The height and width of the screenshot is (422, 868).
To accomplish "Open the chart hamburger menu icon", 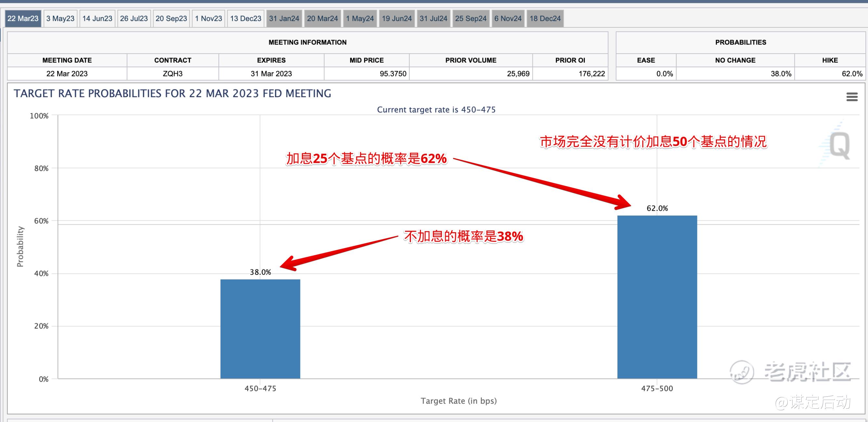I will pos(852,97).
